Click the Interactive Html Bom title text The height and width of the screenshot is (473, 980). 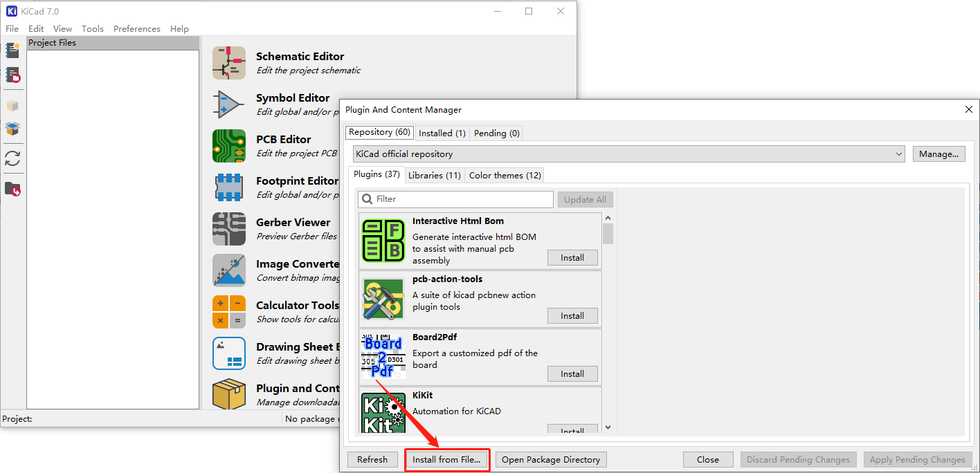[x=458, y=221]
